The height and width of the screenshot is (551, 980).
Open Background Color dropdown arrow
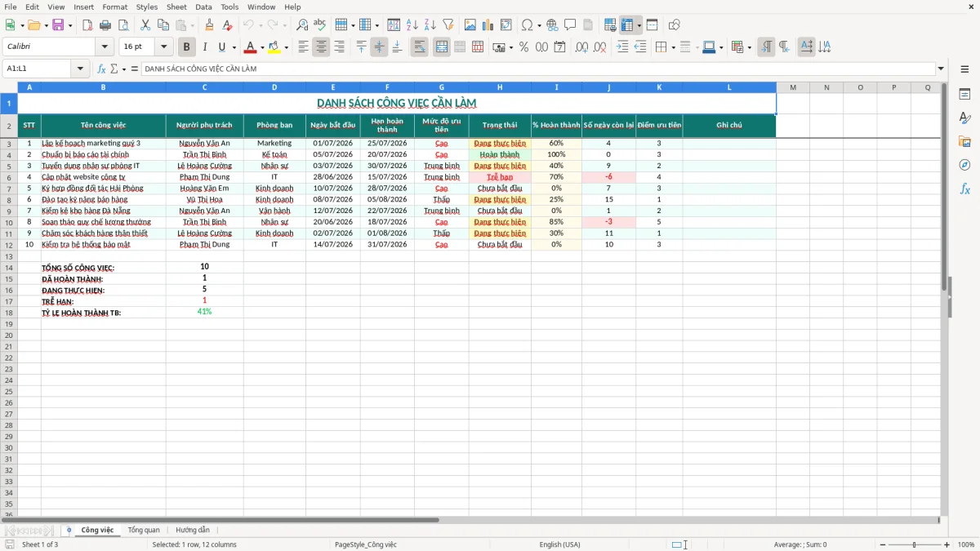coord(286,47)
